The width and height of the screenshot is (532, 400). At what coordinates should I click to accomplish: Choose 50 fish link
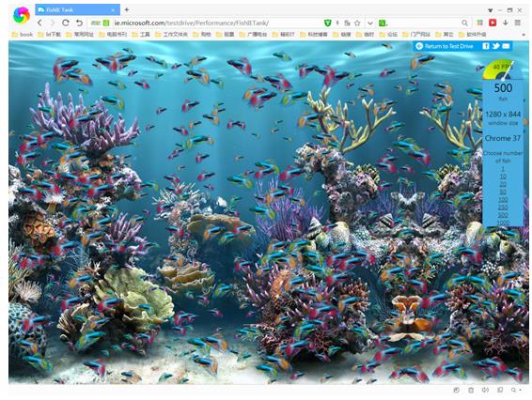point(503,192)
